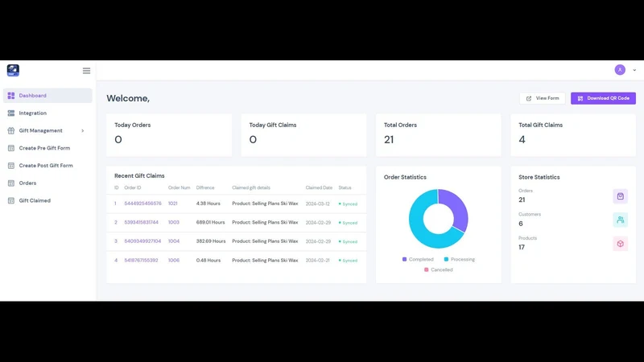The height and width of the screenshot is (362, 644).
Task: Click the app logo in the sidebar
Action: (x=13, y=70)
